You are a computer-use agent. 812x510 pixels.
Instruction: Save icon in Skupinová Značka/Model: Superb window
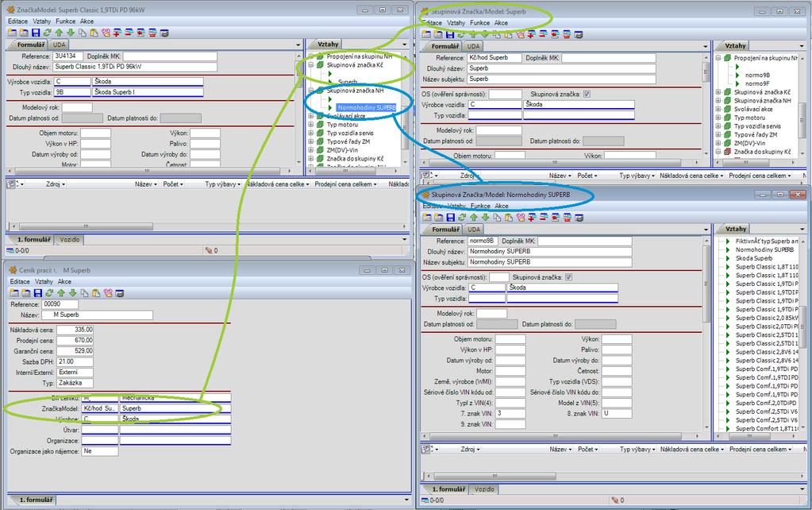click(x=450, y=34)
